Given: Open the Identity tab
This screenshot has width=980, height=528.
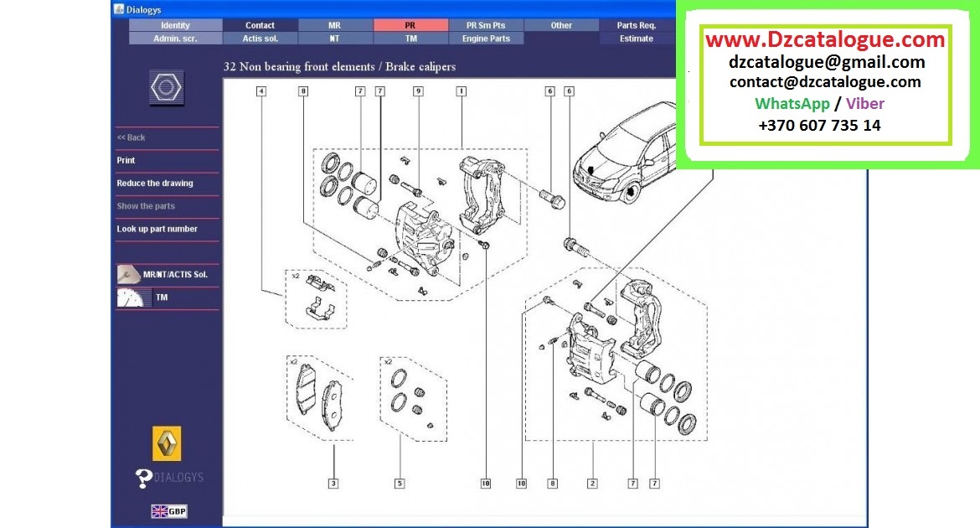Looking at the screenshot, I should 175,25.
